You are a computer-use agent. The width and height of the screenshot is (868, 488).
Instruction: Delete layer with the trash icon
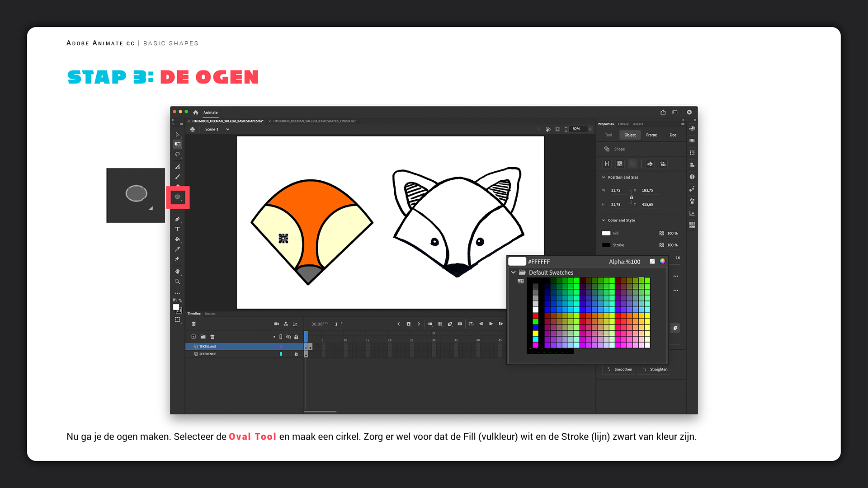click(212, 337)
